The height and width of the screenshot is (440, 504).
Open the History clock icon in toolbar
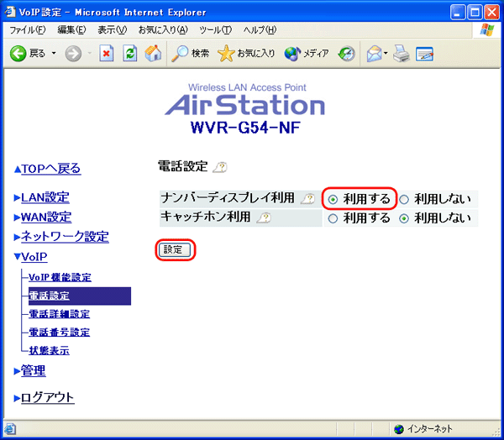tap(346, 54)
